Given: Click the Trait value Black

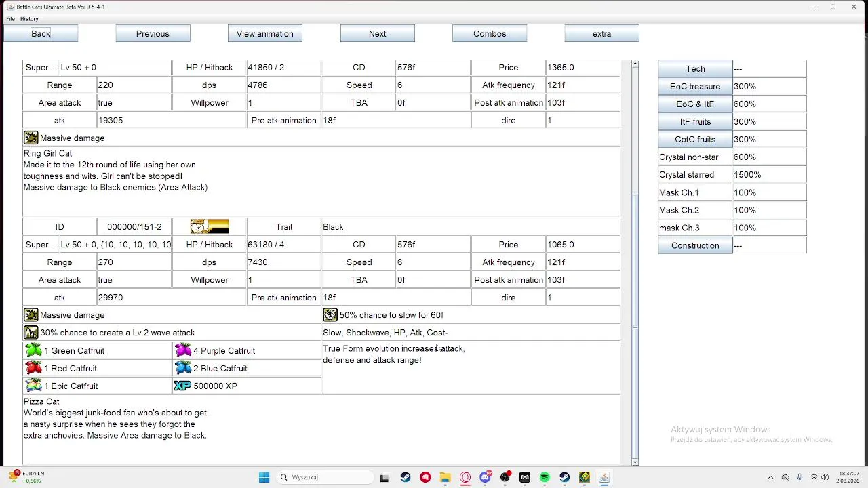Looking at the screenshot, I should tap(471, 227).
